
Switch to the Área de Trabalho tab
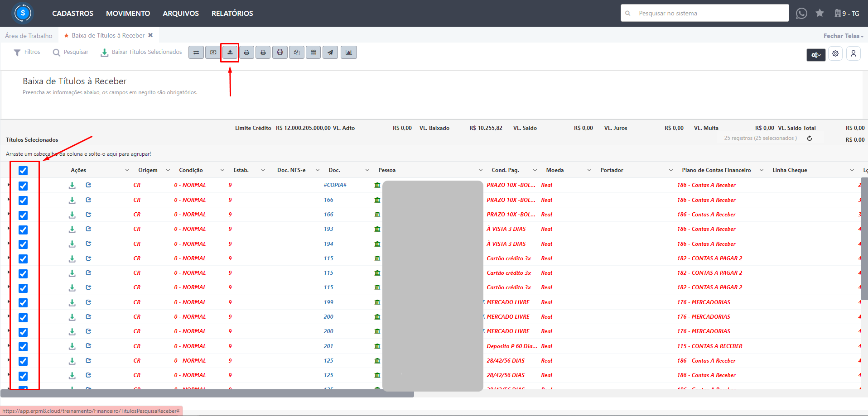[29, 36]
